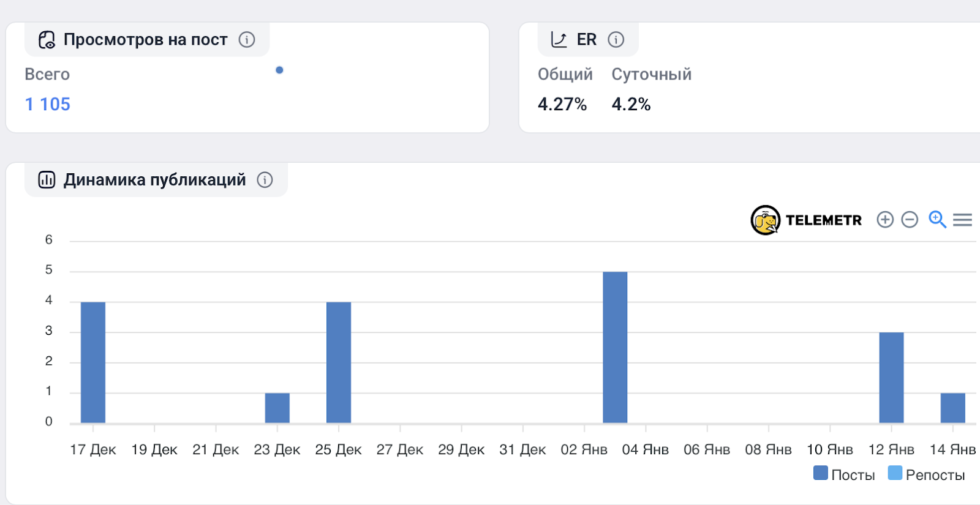Click the 1 105 total views value
This screenshot has width=980, height=505.
[x=48, y=105]
